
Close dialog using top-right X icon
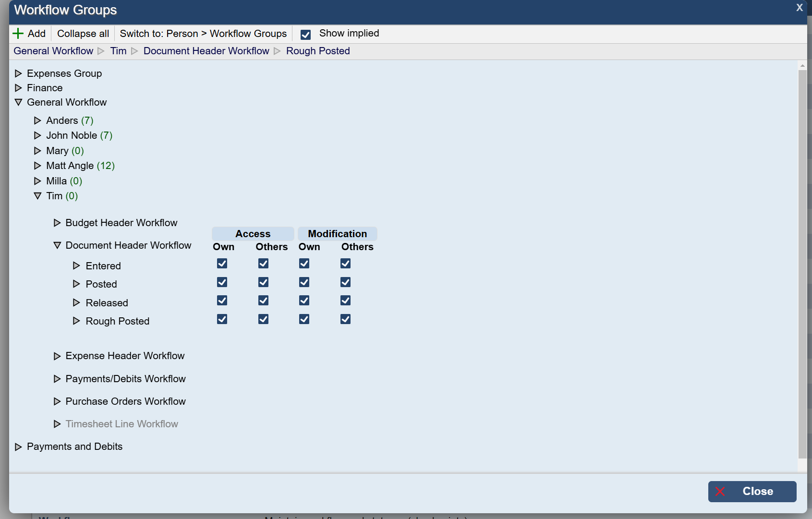[x=799, y=8]
